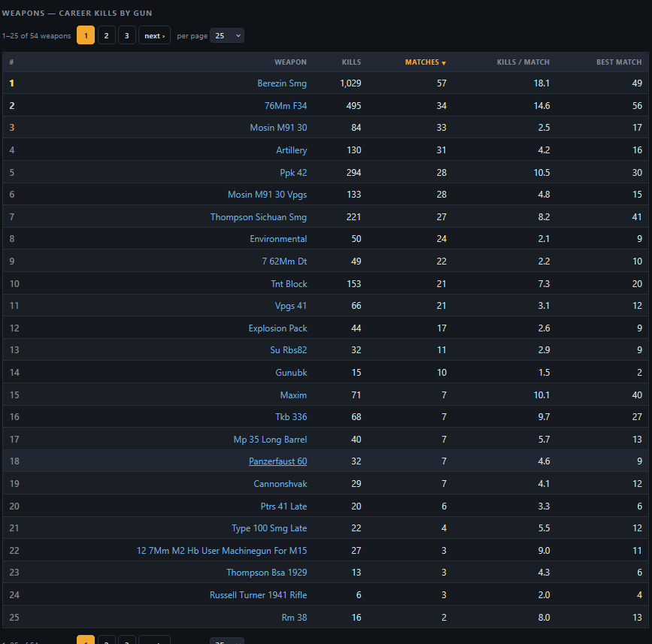
Task: Sort by Kills / Match header
Action: coord(523,62)
